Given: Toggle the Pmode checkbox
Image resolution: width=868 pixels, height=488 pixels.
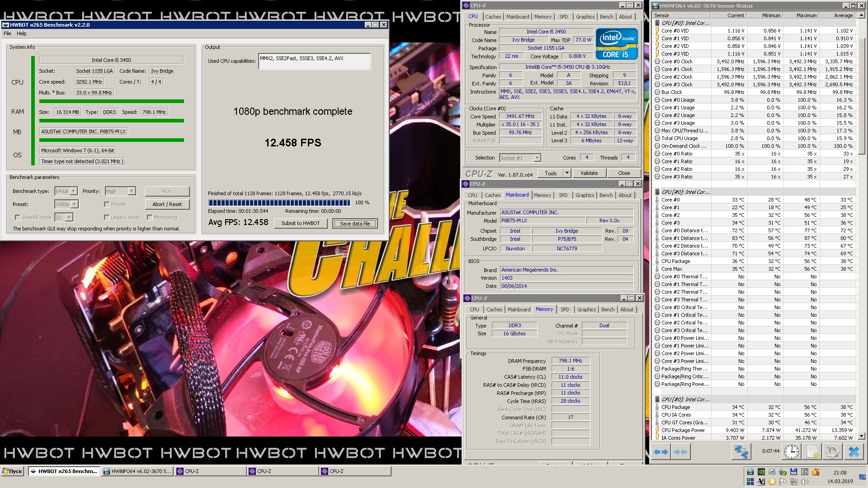Looking at the screenshot, I should pos(107,204).
